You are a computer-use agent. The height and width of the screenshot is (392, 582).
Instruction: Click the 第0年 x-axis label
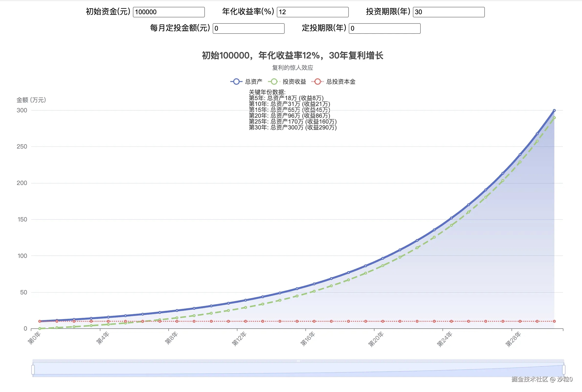34,338
